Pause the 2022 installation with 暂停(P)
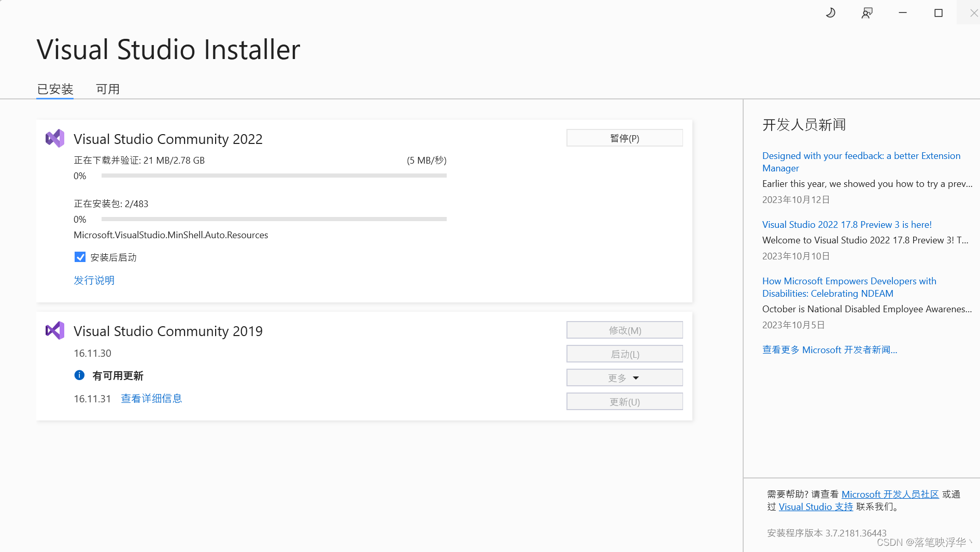 click(624, 138)
